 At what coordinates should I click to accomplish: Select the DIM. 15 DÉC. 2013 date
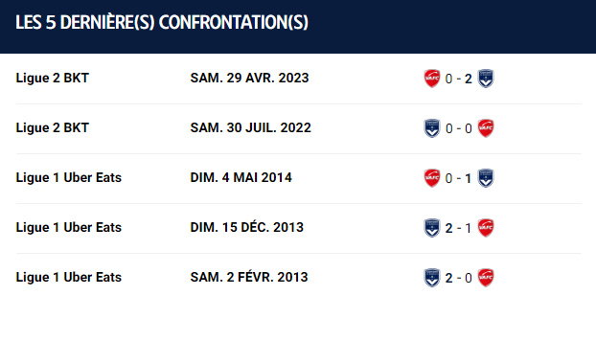(x=247, y=227)
